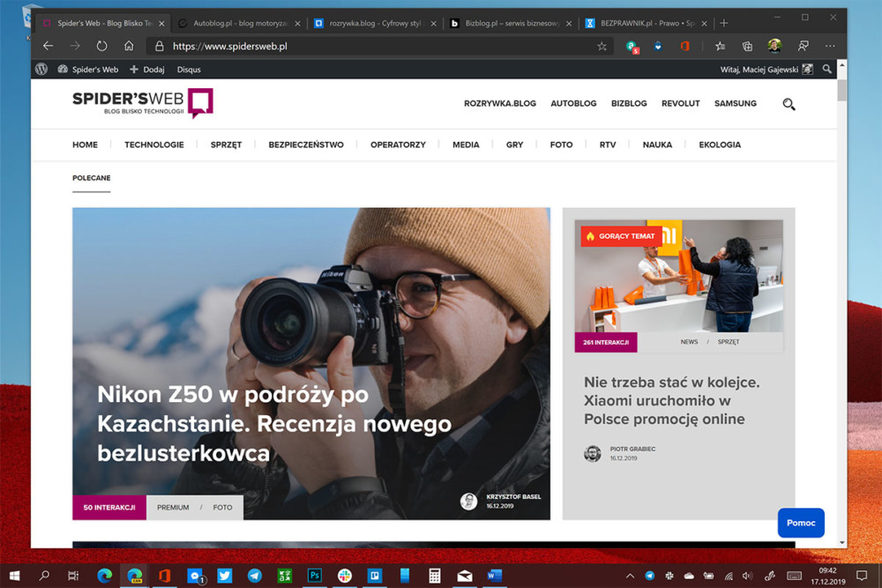Open the ROZRYWKA.BLOG link

pyautogui.click(x=499, y=103)
